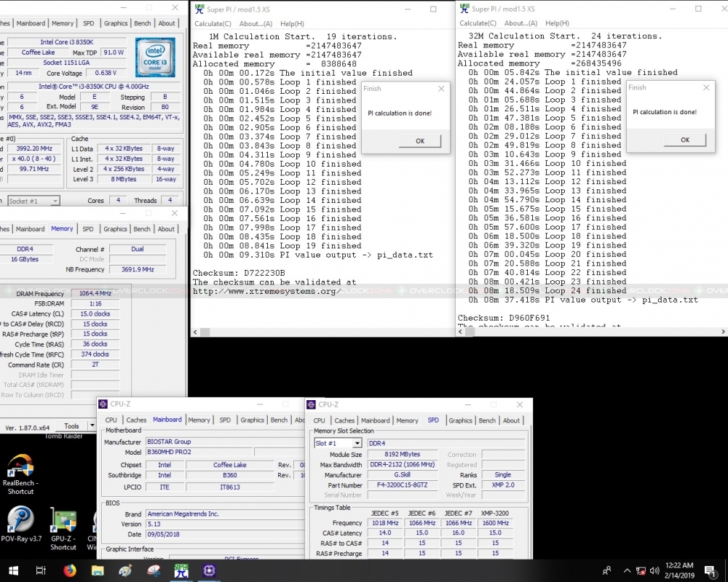
Task: Click the Checksum: D722230B line
Action: coord(239,273)
